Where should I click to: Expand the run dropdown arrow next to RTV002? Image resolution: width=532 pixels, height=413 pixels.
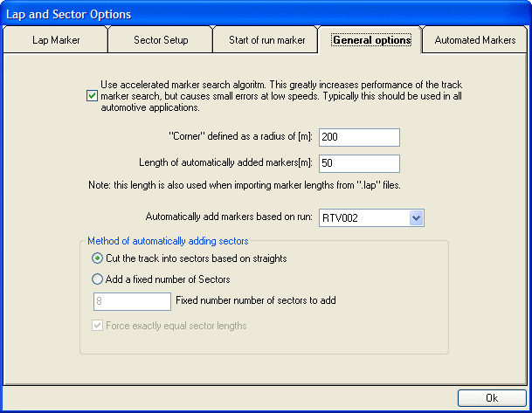416,217
